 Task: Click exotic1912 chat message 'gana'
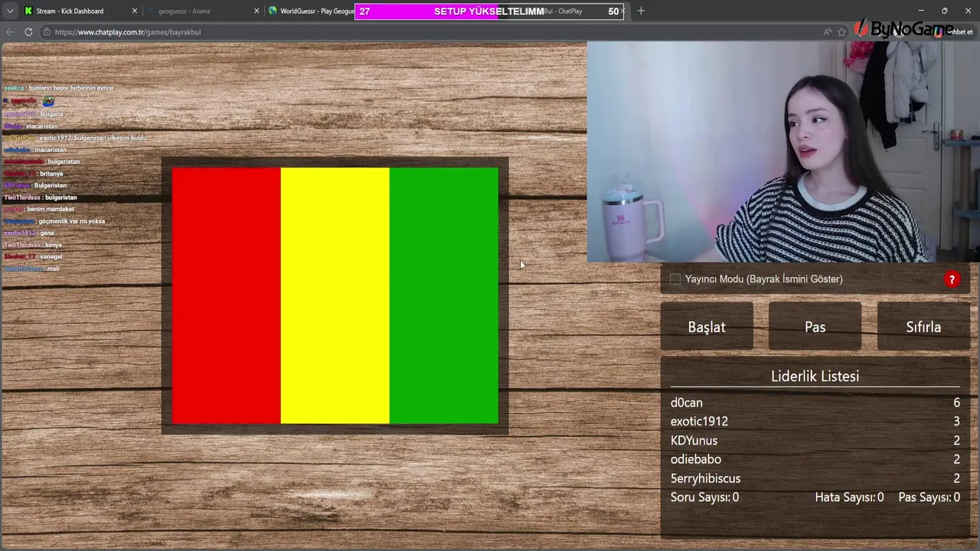coord(47,233)
